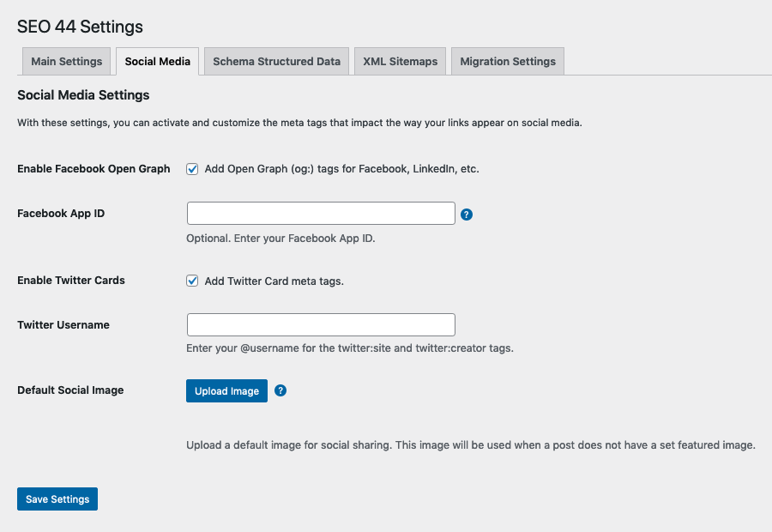Open the XML Sitemaps tab
Image resolution: width=772 pixels, height=532 pixels.
[400, 61]
